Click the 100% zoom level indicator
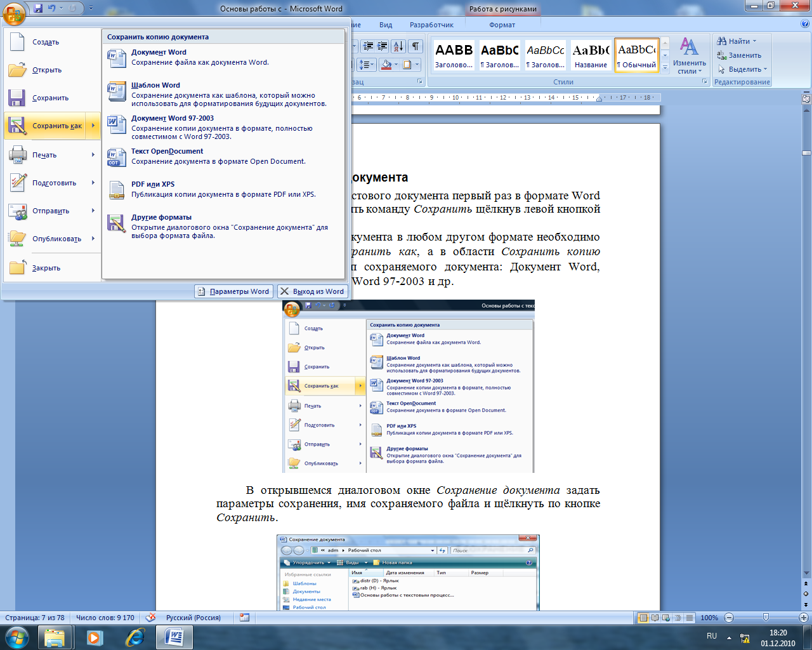 (709, 618)
